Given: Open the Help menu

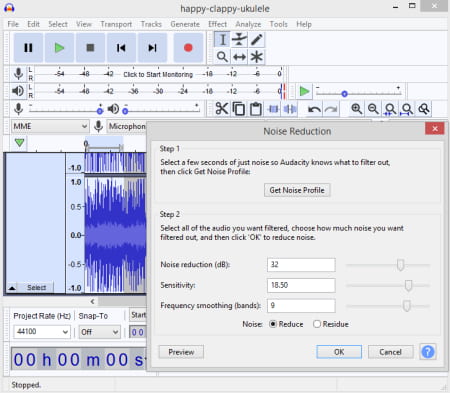Looking at the screenshot, I should tap(304, 24).
